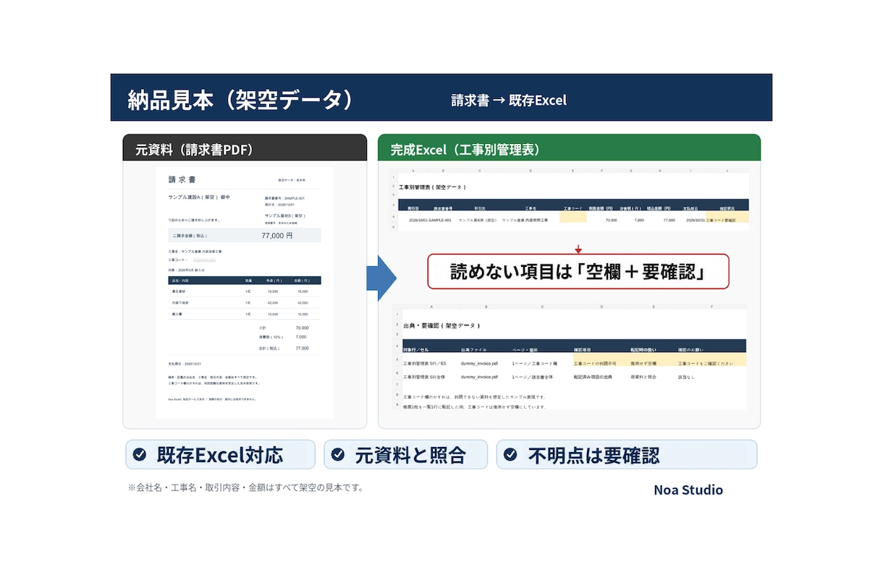The width and height of the screenshot is (883, 588).
Task: Click the check icon beside 元資料と照合
Action: [337, 454]
